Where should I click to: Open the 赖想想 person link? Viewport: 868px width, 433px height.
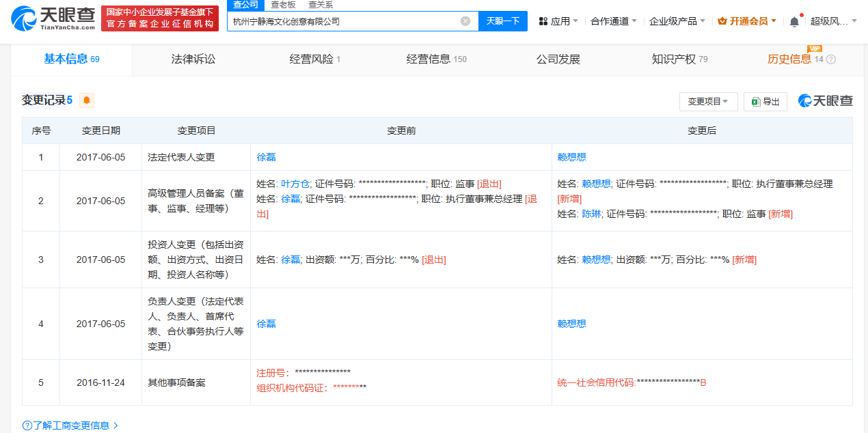pos(571,156)
